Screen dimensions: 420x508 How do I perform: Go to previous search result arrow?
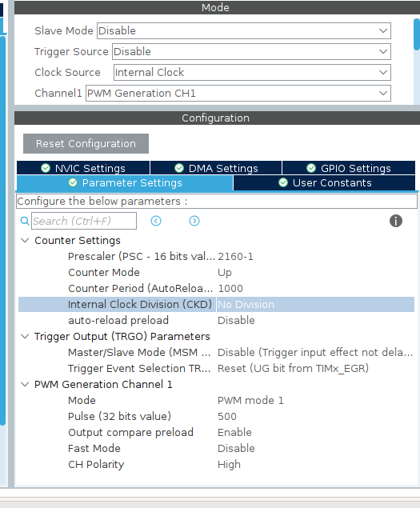156,221
